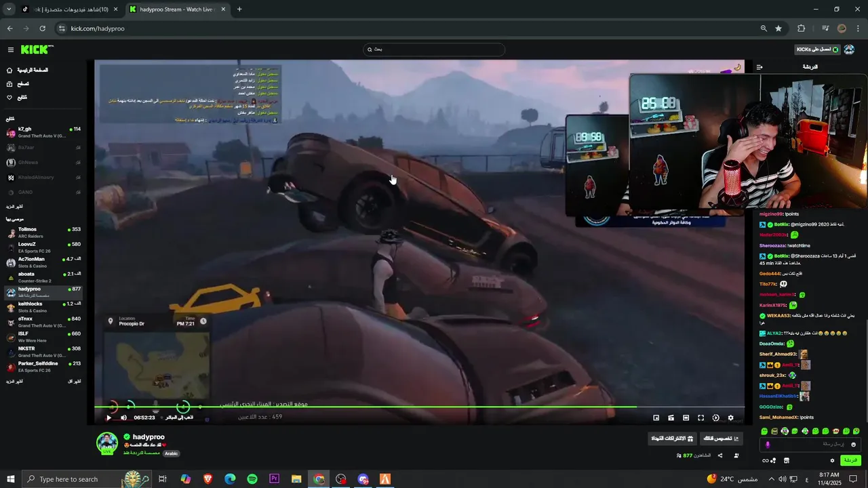
Task: Reload the page
Action: pos(43,28)
